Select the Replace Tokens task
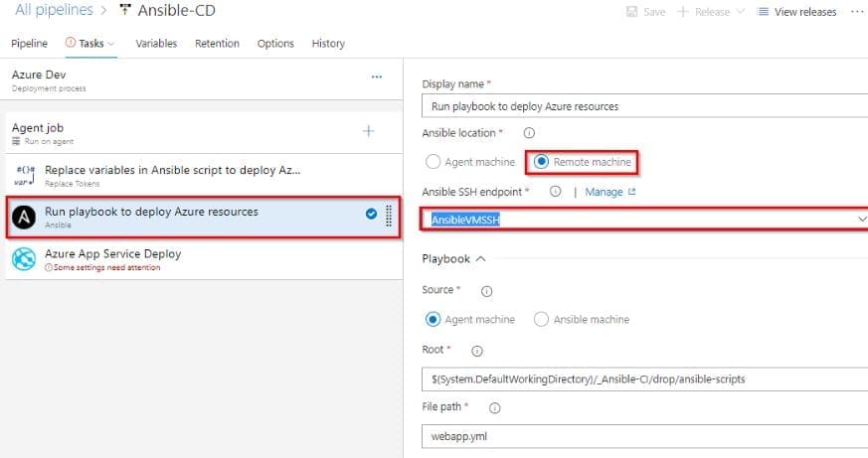Screen dimensions: 868x458 coord(204,175)
